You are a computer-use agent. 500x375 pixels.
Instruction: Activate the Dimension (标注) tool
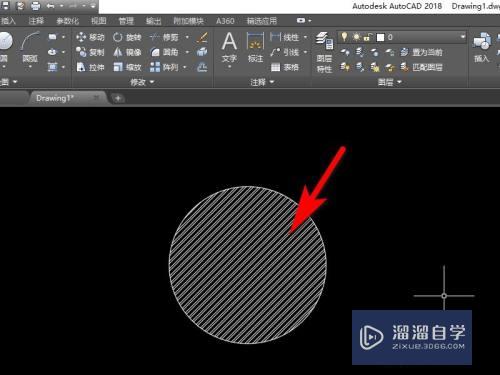(256, 47)
